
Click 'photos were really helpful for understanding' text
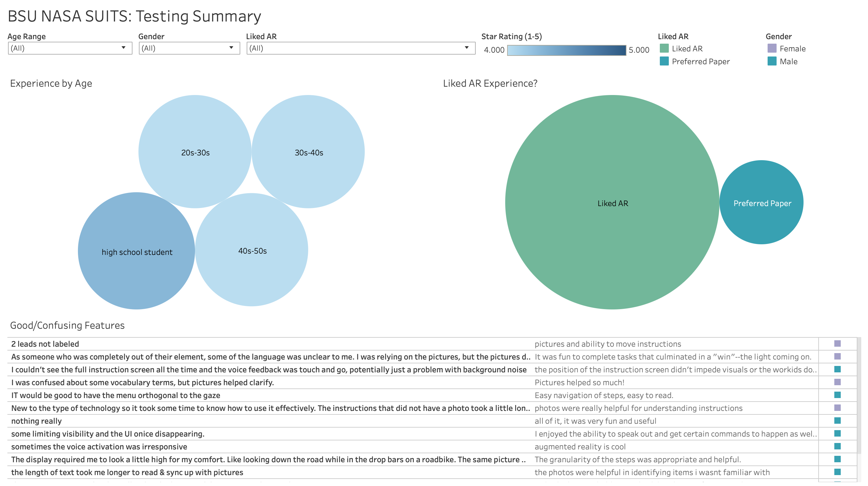[x=639, y=408]
